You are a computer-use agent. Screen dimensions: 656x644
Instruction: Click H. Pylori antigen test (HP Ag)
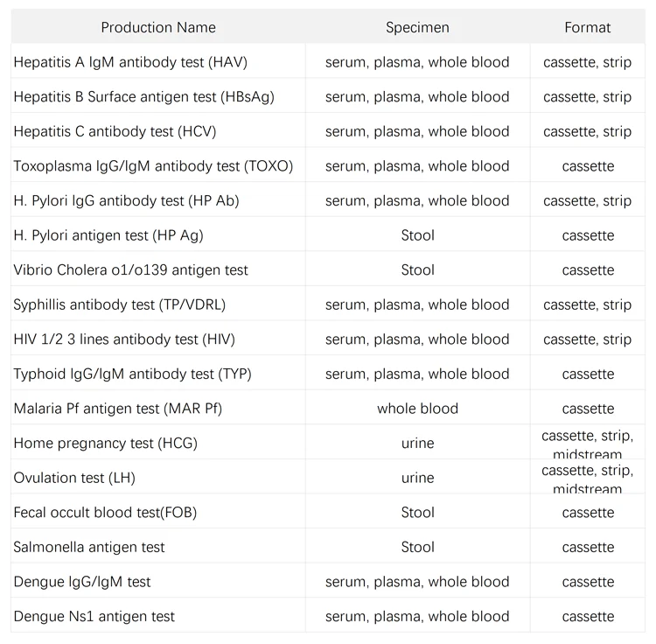click(x=108, y=235)
